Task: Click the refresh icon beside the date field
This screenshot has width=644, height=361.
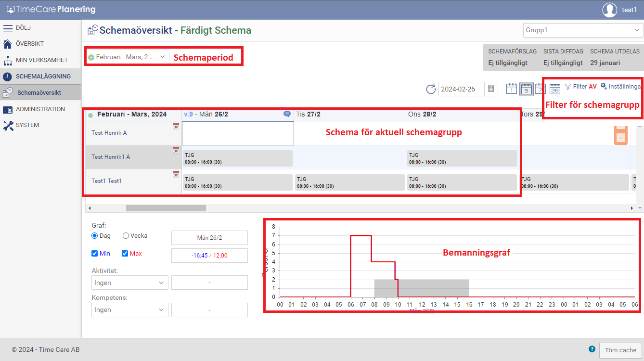Action: 430,89
